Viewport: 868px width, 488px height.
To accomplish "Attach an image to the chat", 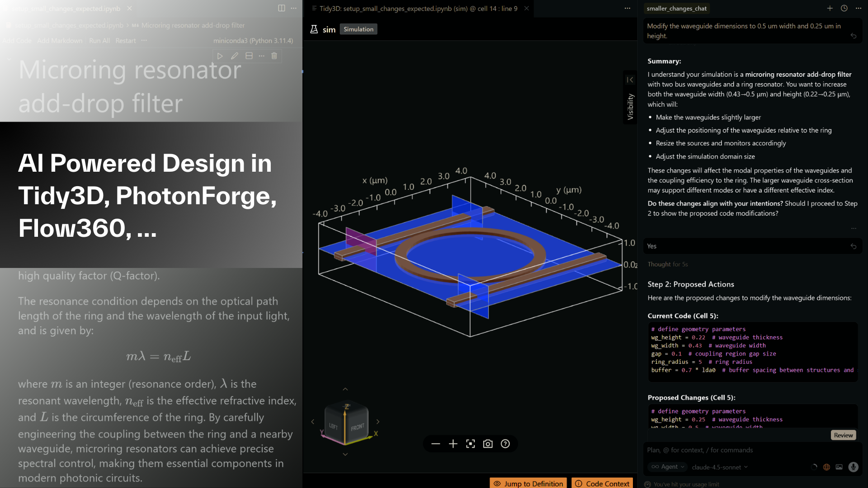I will (x=839, y=467).
